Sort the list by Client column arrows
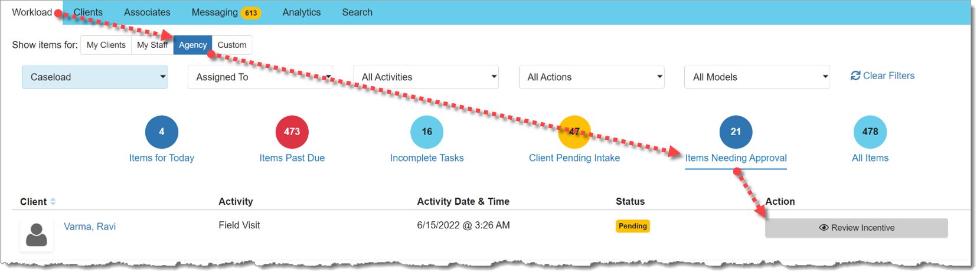Image resolution: width=980 pixels, height=275 pixels. click(x=53, y=202)
